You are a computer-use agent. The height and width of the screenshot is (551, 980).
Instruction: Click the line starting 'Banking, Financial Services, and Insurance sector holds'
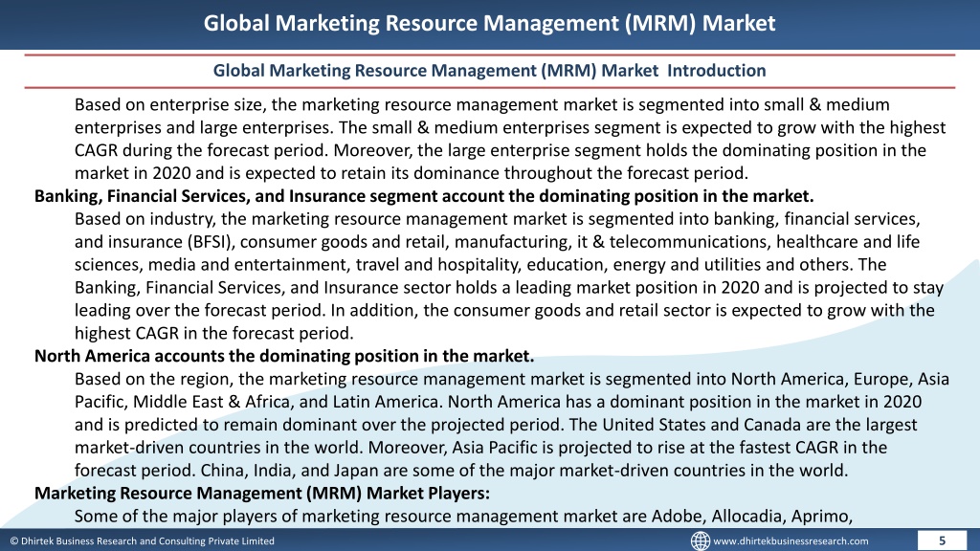coord(509,287)
